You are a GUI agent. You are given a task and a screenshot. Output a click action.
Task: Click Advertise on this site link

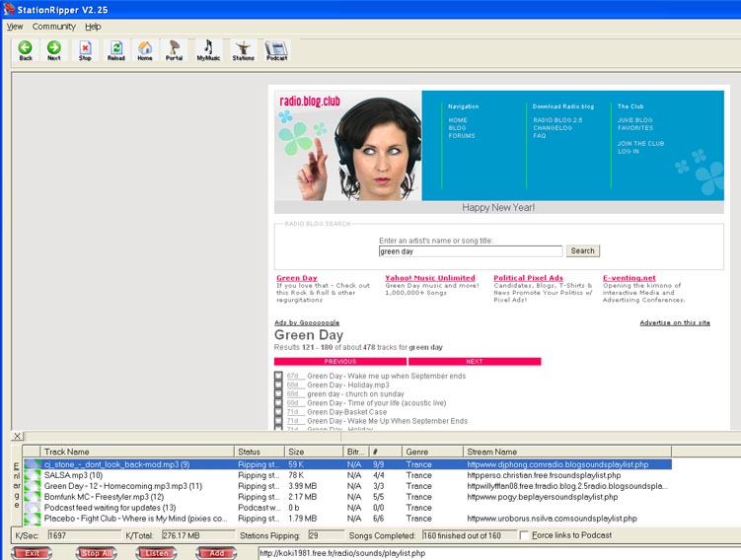[x=675, y=322]
